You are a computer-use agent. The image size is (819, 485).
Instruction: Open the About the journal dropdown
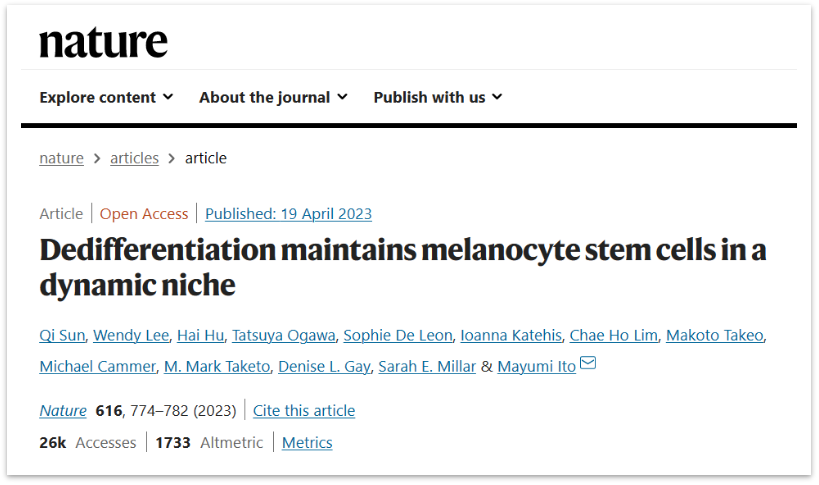pyautogui.click(x=273, y=97)
